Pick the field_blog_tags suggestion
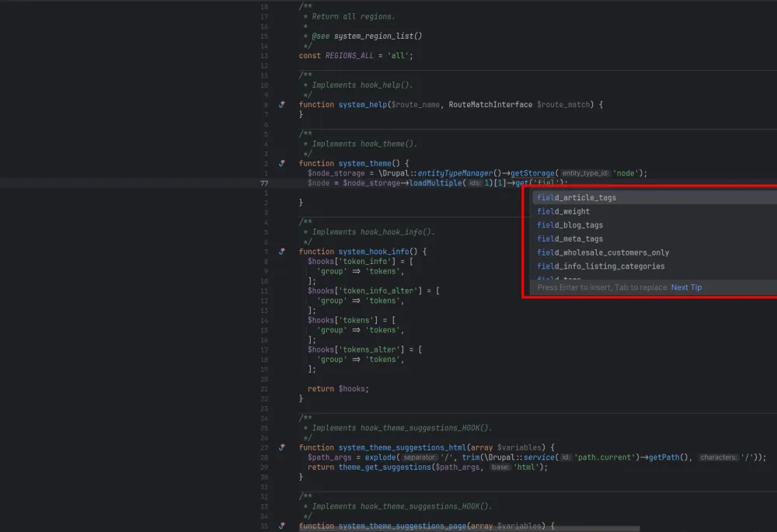Screen dimensions: 777x532 click(570, 225)
